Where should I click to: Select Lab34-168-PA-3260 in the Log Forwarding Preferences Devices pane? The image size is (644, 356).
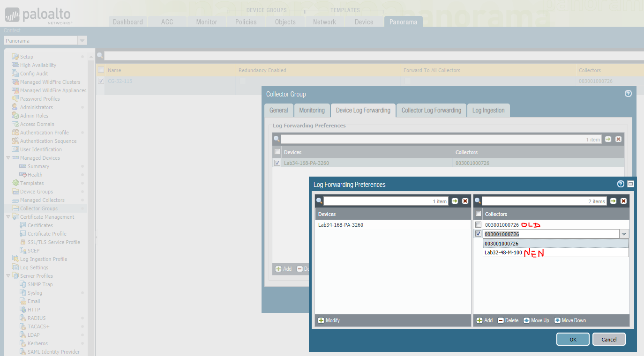pyautogui.click(x=393, y=225)
